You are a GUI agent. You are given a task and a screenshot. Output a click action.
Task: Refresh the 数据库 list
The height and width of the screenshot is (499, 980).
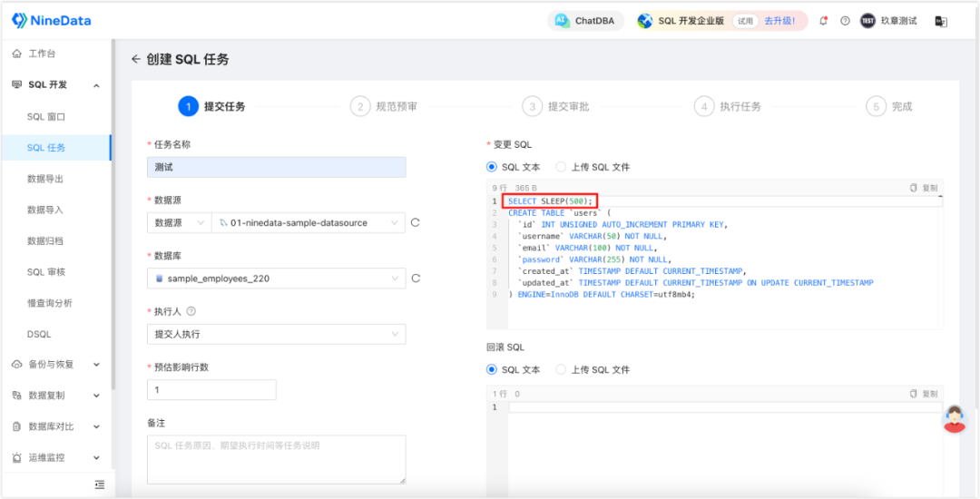(415, 278)
